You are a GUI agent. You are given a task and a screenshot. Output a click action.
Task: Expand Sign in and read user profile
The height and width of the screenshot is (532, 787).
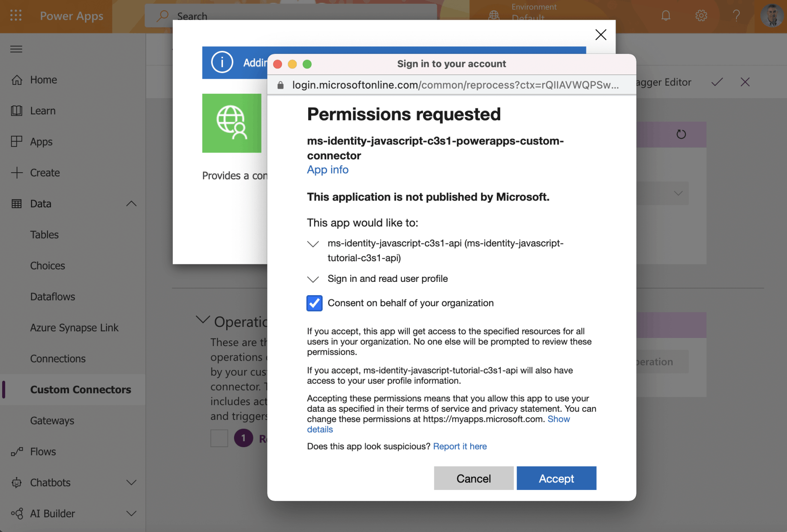(x=313, y=279)
